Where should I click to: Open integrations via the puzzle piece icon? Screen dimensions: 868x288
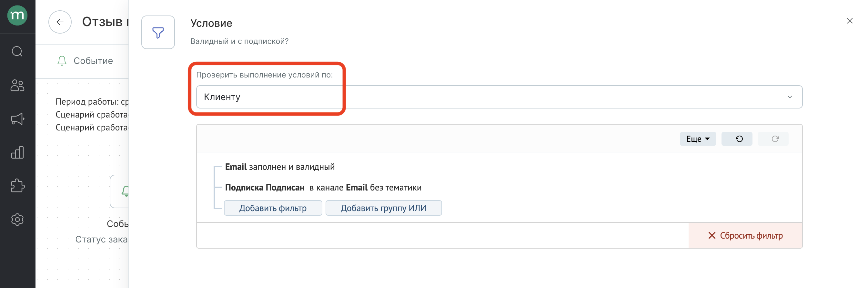point(17,186)
